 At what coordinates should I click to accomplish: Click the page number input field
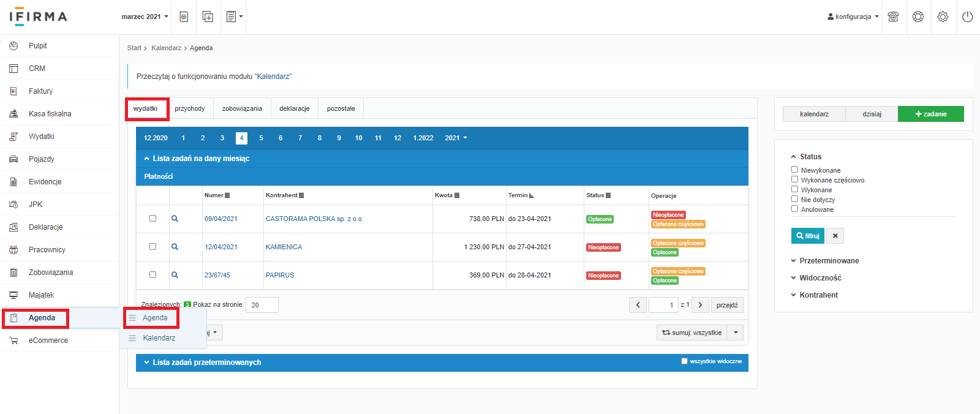663,305
